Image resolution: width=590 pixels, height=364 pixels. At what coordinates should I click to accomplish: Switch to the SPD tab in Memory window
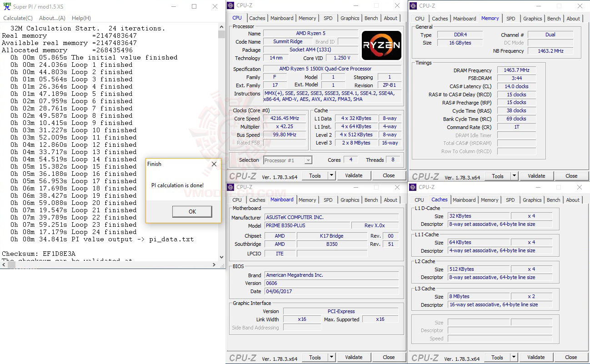coord(511,19)
